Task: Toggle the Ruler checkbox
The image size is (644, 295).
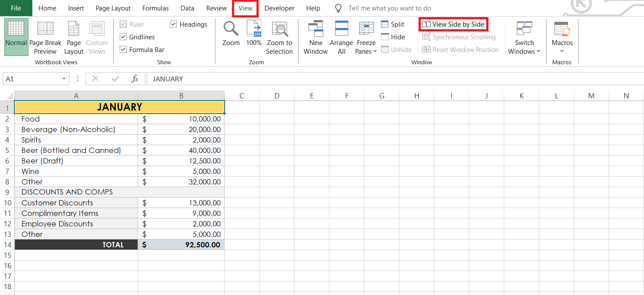Action: [123, 24]
